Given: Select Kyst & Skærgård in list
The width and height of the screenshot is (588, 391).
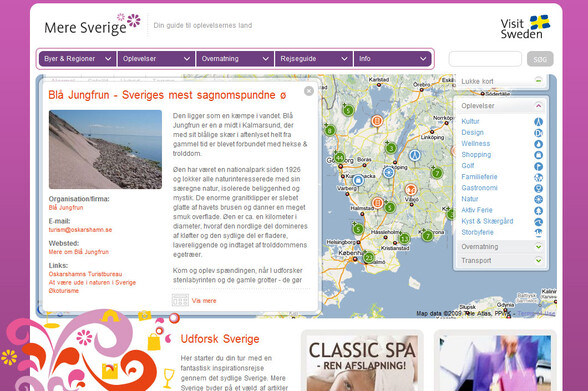Looking at the screenshot, I should pyautogui.click(x=487, y=221).
